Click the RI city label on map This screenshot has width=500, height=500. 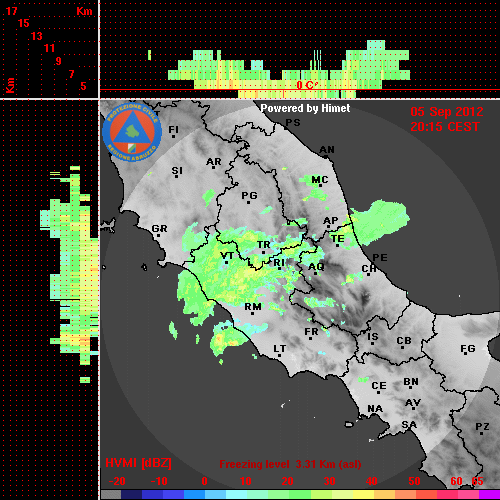(279, 263)
